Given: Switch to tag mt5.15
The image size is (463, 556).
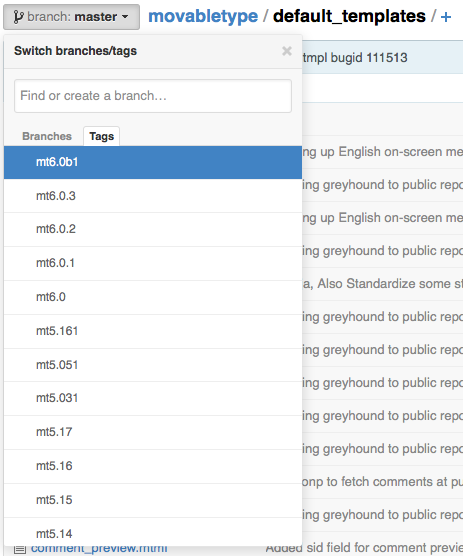Looking at the screenshot, I should 153,500.
